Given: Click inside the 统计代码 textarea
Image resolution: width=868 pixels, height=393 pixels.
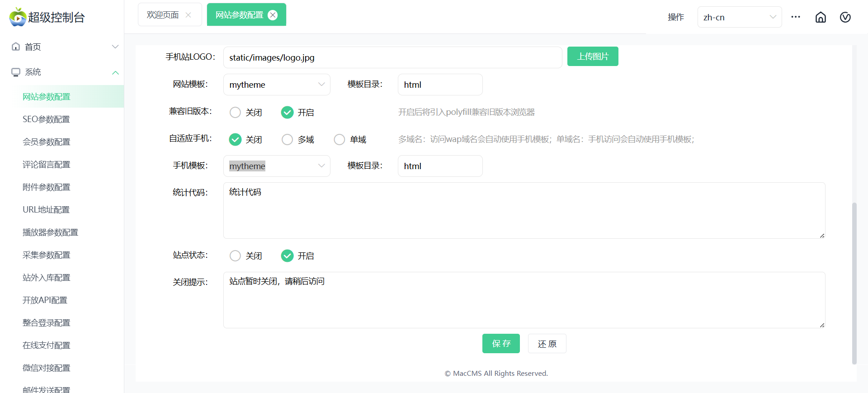Looking at the screenshot, I should tap(524, 210).
